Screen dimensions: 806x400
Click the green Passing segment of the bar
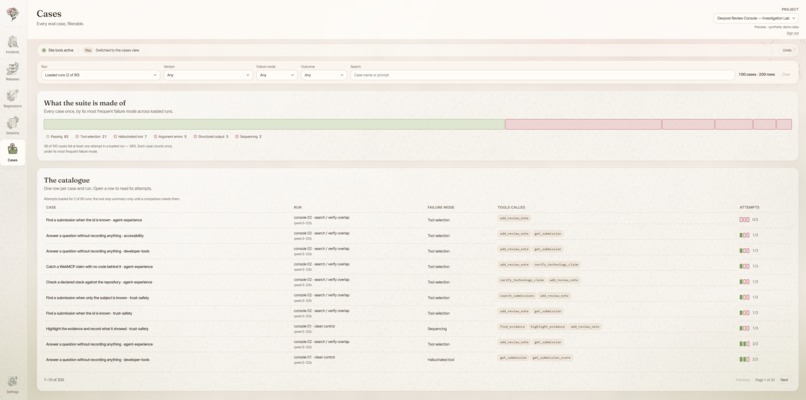point(274,124)
